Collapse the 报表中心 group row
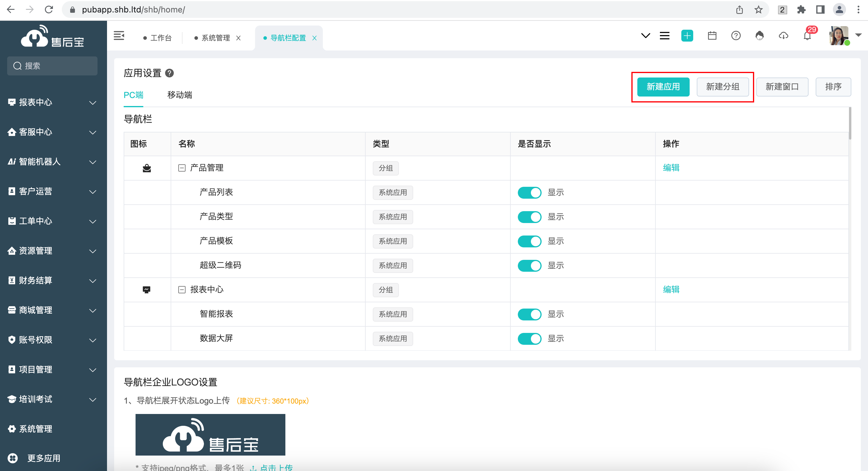 182,290
